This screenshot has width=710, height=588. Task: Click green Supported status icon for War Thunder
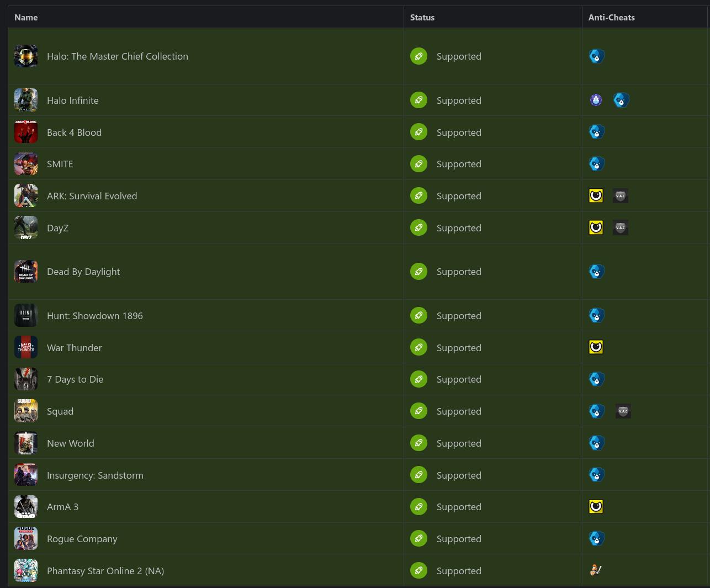(418, 347)
